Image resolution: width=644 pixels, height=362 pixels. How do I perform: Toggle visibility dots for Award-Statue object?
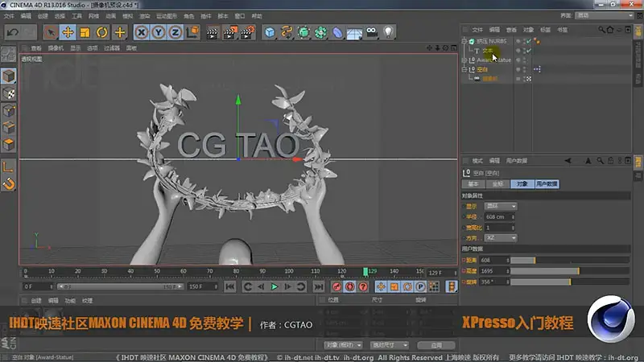point(525,60)
